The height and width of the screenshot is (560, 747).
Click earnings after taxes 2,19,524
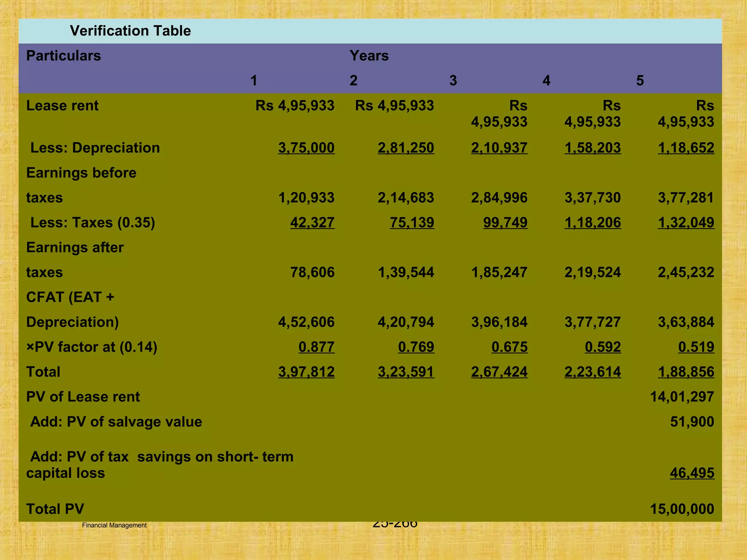click(593, 272)
